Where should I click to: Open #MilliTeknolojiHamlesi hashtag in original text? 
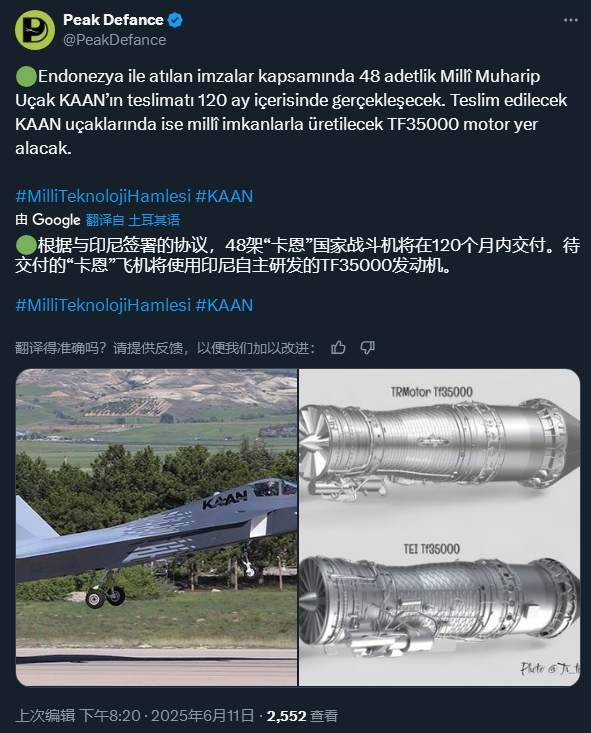click(103, 196)
